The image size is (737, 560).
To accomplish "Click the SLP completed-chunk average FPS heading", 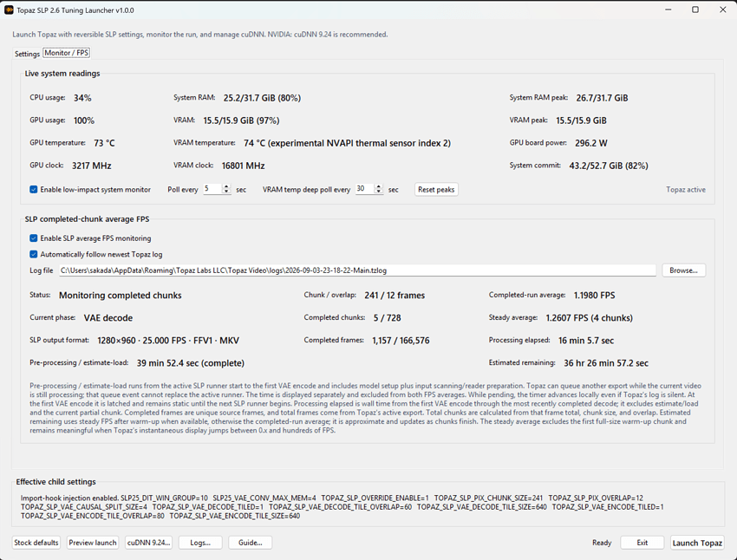I will pos(87,219).
